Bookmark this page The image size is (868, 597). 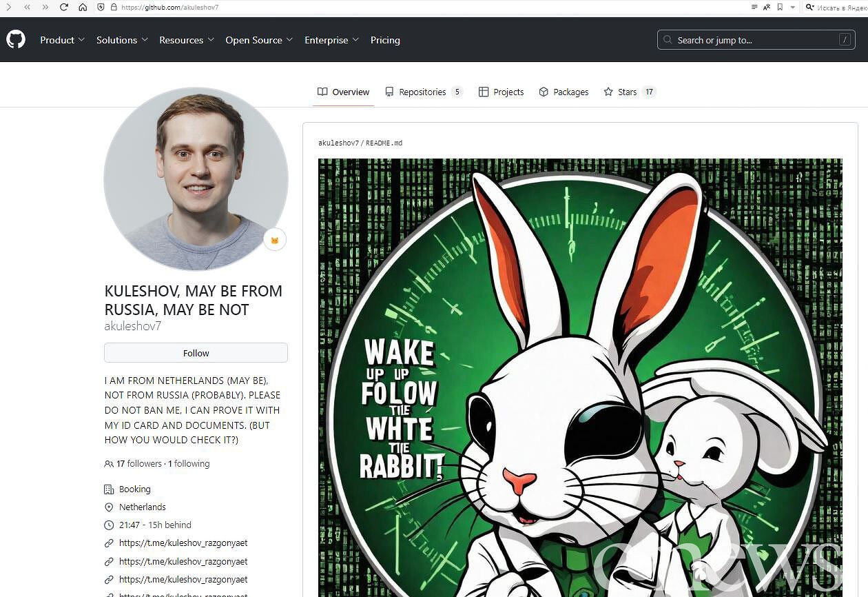[780, 7]
